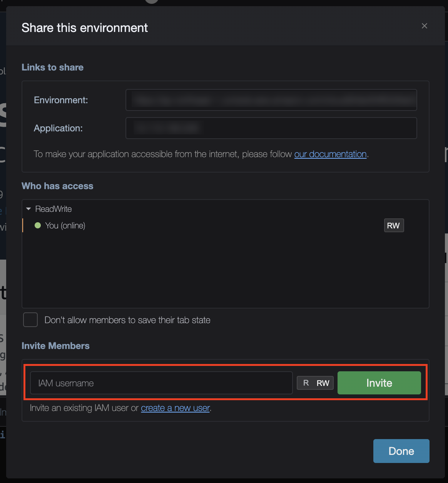
Task: Select the "You (online)" member entry
Action: (x=65, y=225)
